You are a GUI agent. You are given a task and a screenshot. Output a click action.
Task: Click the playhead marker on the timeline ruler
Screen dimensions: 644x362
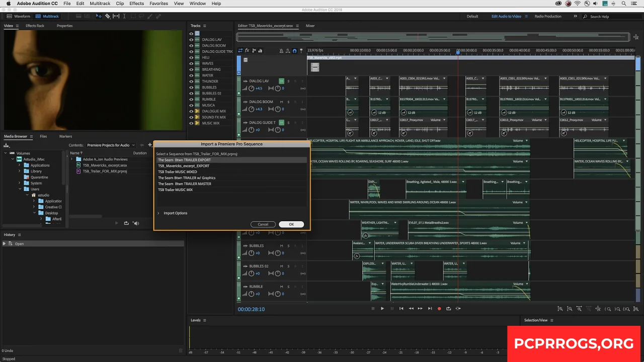click(458, 51)
